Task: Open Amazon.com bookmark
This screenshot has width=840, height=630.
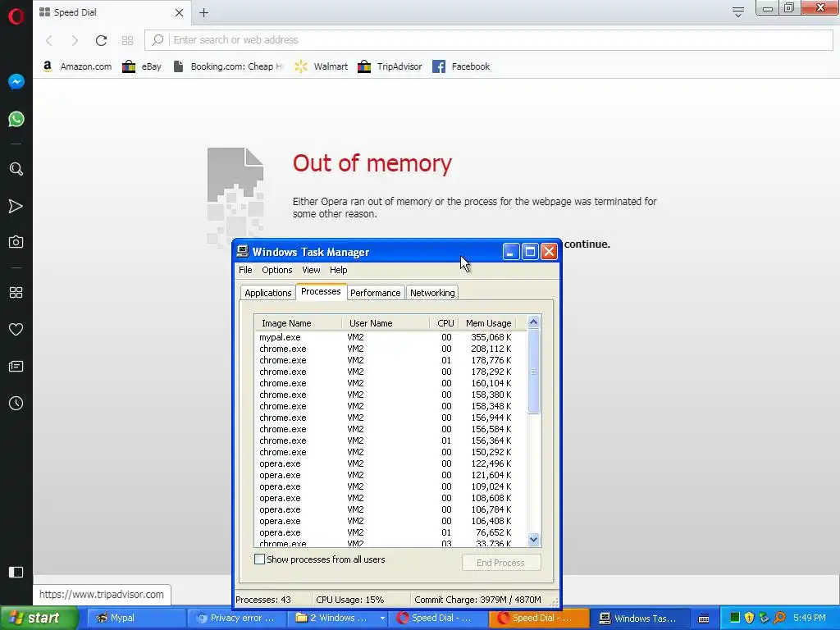Action: 76,66
